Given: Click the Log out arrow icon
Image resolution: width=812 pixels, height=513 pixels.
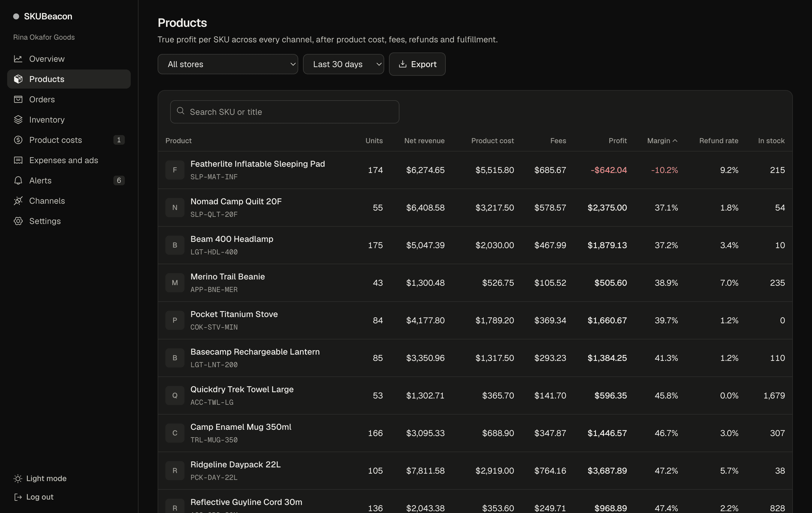Looking at the screenshot, I should tap(18, 497).
